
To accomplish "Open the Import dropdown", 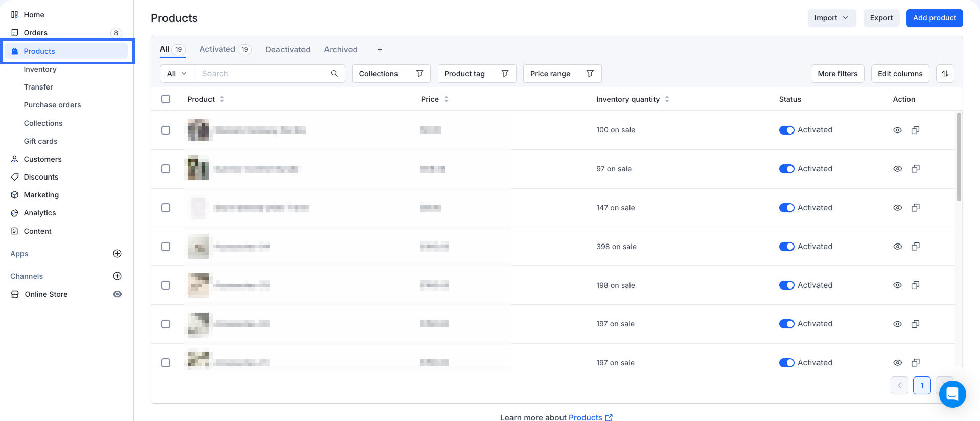I will click(831, 18).
